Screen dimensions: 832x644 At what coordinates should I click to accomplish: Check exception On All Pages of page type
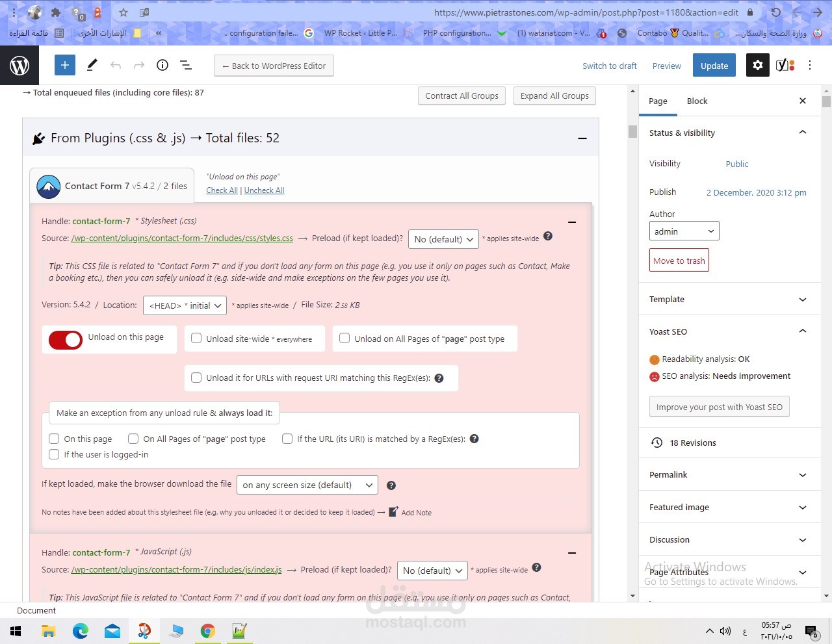(x=133, y=439)
